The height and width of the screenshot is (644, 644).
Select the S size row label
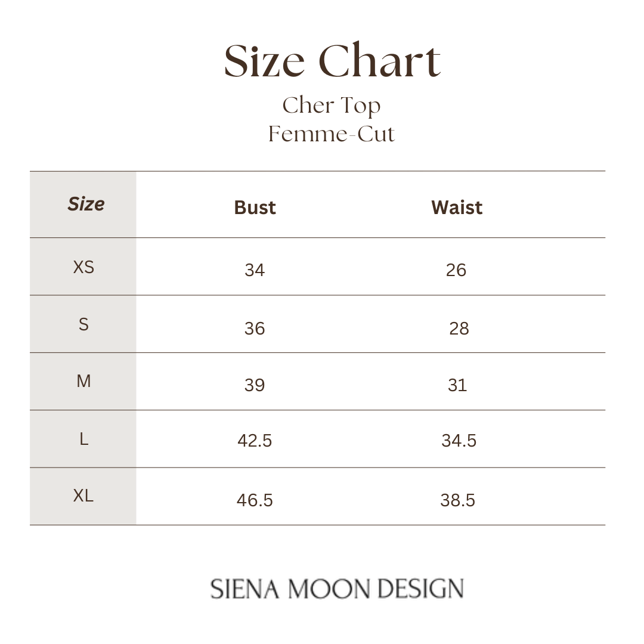pyautogui.click(x=84, y=324)
